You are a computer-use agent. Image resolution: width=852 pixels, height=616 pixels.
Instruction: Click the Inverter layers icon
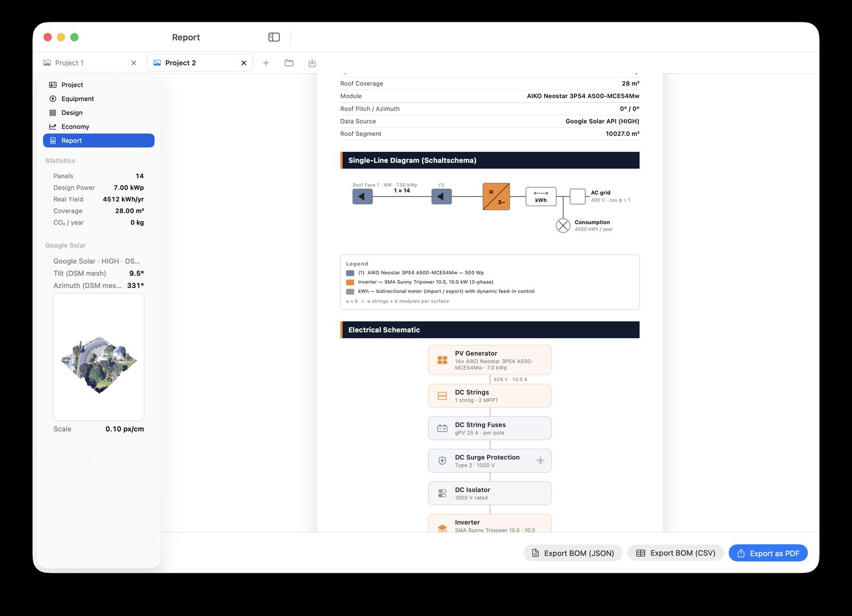(x=442, y=528)
